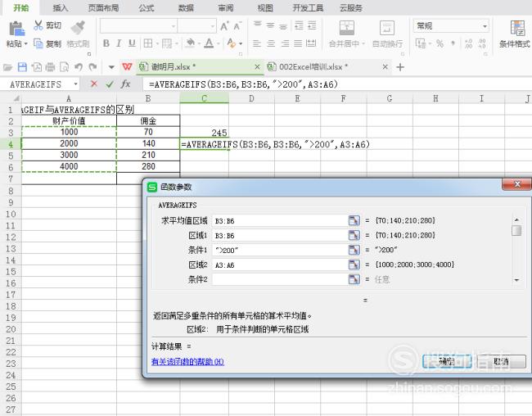This screenshot has width=532, height=416.
Task: Toggle Italic formatting
Action: click(x=119, y=43)
